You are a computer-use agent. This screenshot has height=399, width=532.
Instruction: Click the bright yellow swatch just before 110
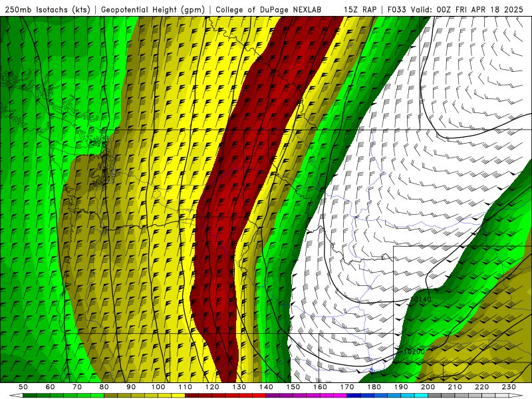click(178, 396)
